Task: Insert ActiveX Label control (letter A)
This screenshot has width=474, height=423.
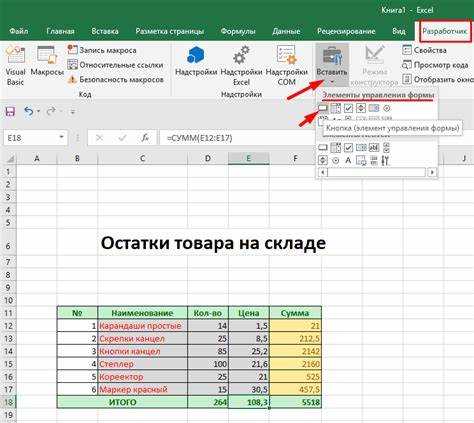Action: 348,161
